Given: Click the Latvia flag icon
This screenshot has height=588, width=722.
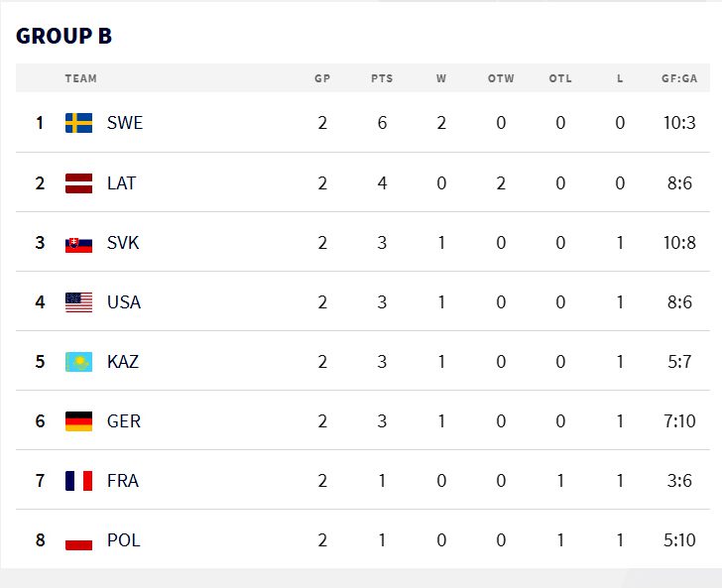Looking at the screenshot, I should pos(78,182).
